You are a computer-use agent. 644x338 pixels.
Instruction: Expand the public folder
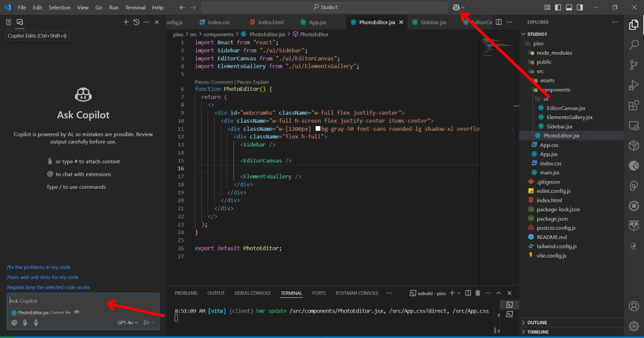tap(544, 62)
